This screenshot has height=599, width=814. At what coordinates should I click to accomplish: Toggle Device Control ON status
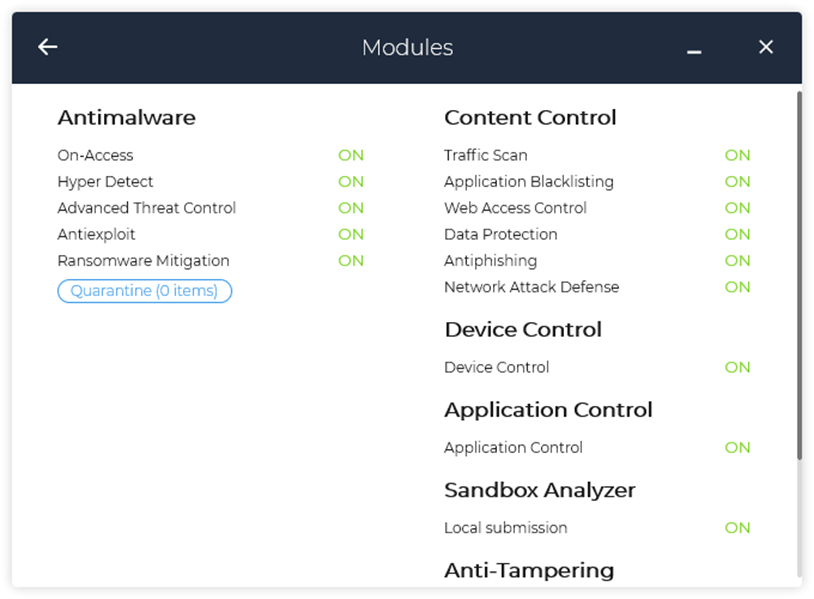coord(738,367)
